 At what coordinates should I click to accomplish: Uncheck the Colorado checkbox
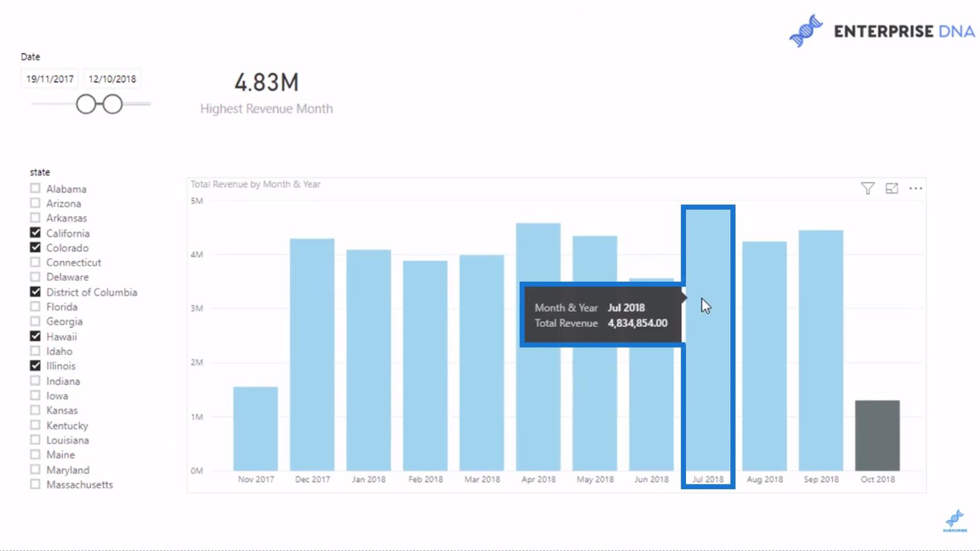(x=36, y=247)
